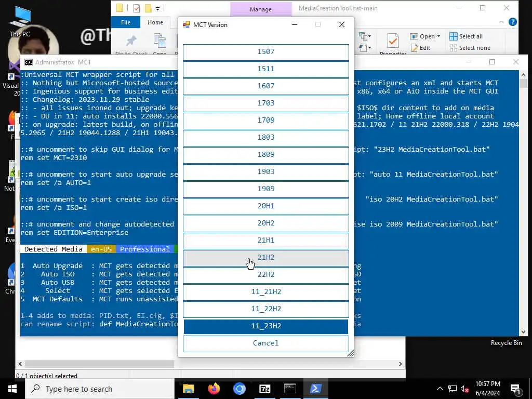Open the Manage contextual tab
Viewport: 532px width, 399px height.
(261, 9)
